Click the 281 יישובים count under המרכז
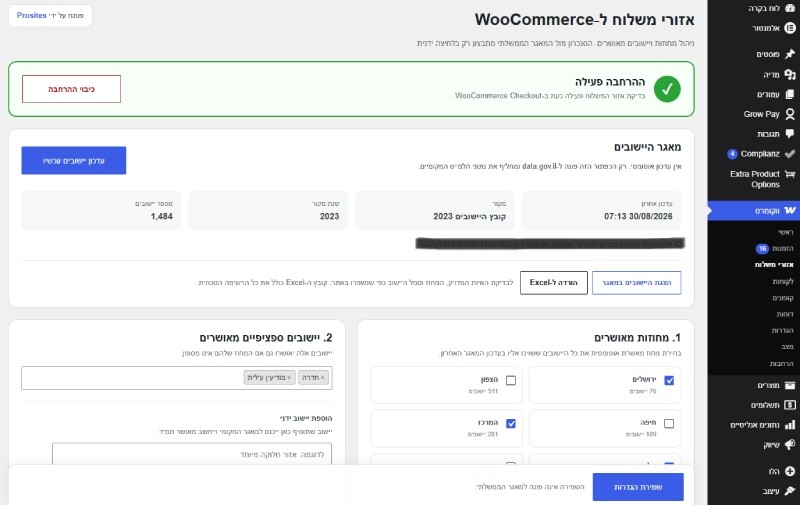The width and height of the screenshot is (800, 505). [483, 434]
